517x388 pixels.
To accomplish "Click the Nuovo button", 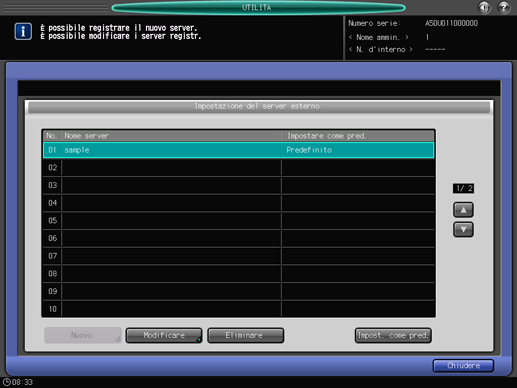I will (x=82, y=335).
